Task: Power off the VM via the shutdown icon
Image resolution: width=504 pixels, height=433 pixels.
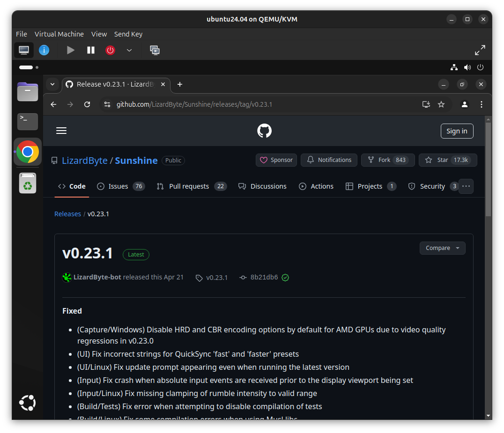Action: pos(110,50)
